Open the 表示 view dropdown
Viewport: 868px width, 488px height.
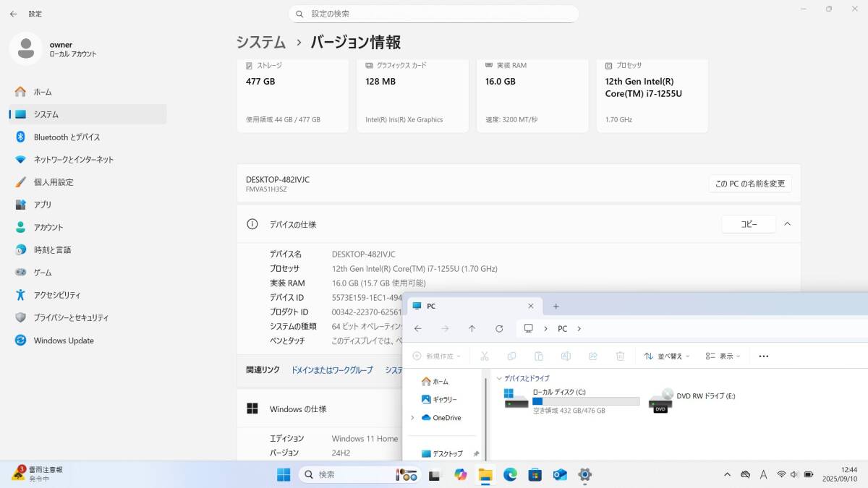coord(723,356)
